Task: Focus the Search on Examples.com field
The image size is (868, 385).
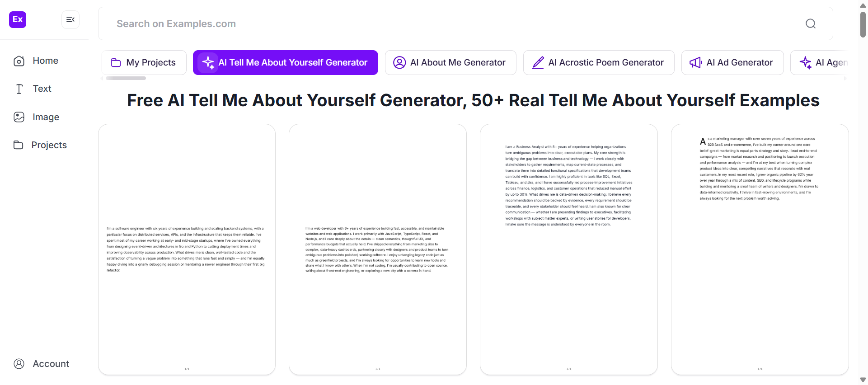Action: coord(465,23)
